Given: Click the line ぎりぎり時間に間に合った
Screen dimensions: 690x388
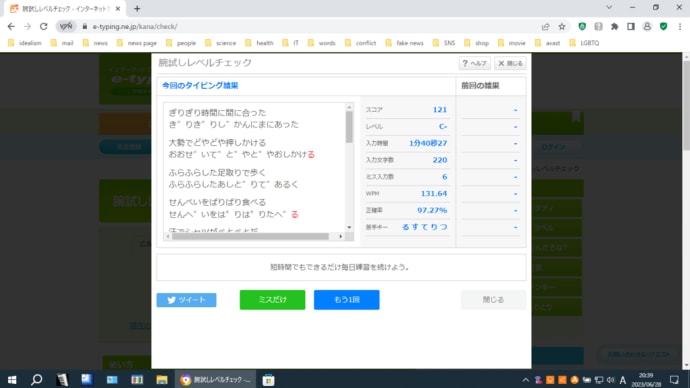Looking at the screenshot, I should coord(217,113).
